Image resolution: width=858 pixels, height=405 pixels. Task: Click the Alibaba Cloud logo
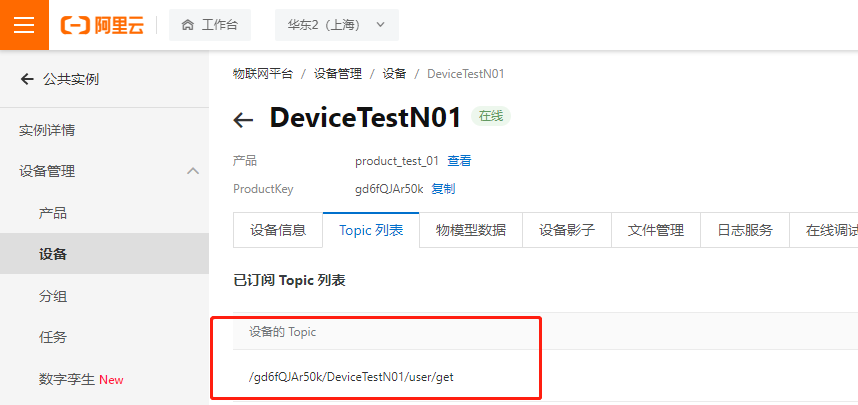[x=102, y=25]
